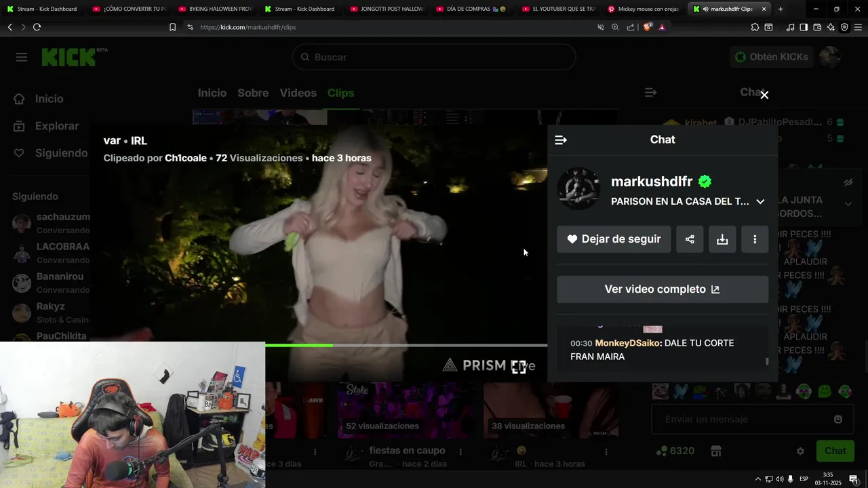The width and height of the screenshot is (868, 488).
Task: Open Brave Wallet icon
Action: pos(817,27)
